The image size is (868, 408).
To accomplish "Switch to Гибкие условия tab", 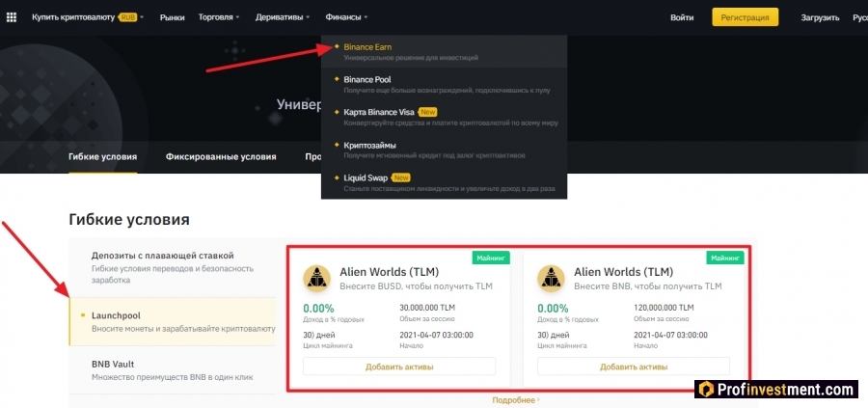I will 103,156.
